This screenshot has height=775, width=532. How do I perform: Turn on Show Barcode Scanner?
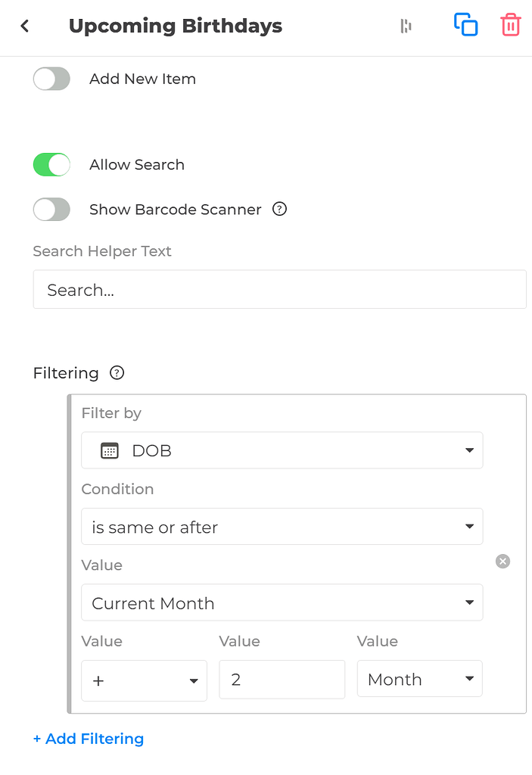(x=51, y=209)
